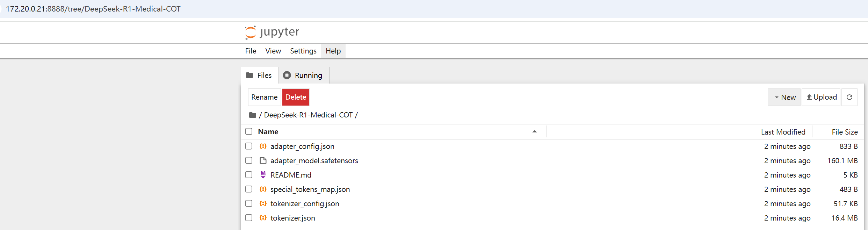The width and height of the screenshot is (868, 230).
Task: Open the Settings menu
Action: [303, 51]
